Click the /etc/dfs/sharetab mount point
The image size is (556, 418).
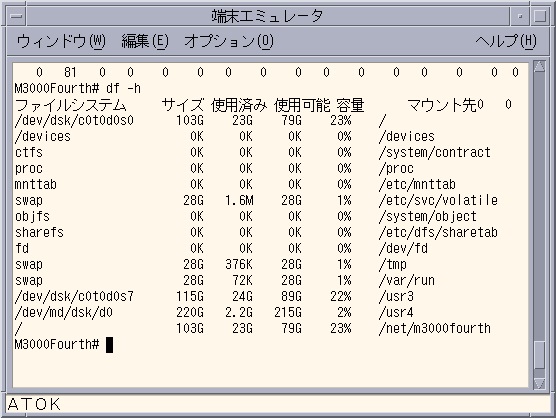pyautogui.click(x=438, y=233)
